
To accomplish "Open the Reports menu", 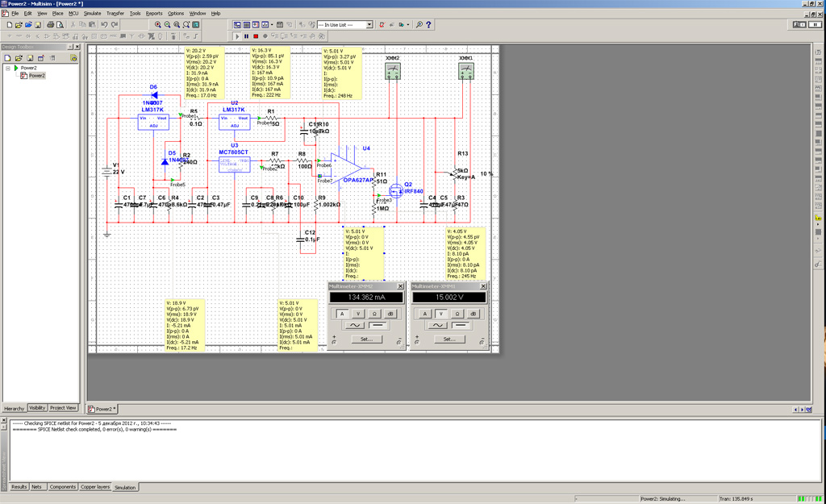I will tap(154, 13).
